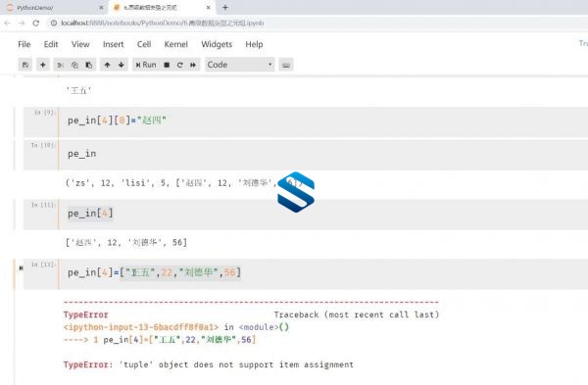
Task: Paste cells below icon
Action: [x=89, y=65]
